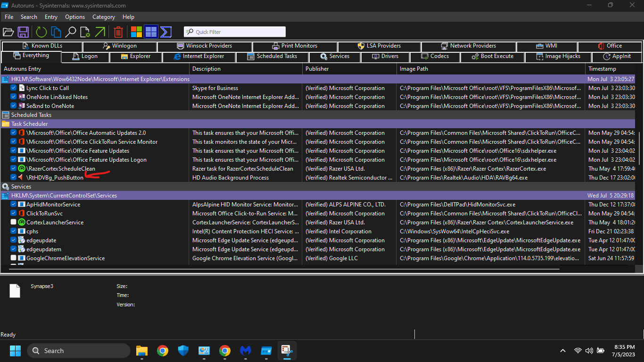Click into the Quick Filter field
The width and height of the screenshot is (644, 362).
(x=235, y=32)
